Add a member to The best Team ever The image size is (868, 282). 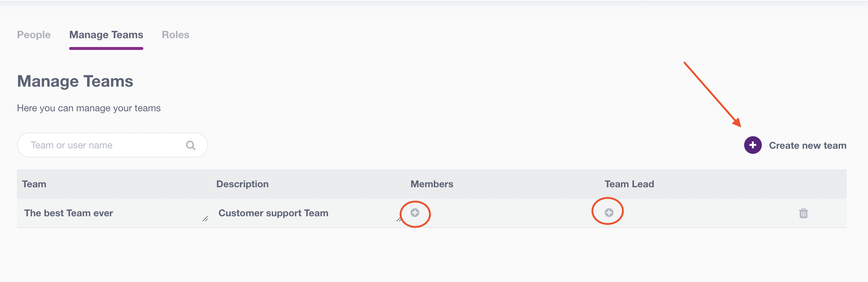coord(415,213)
